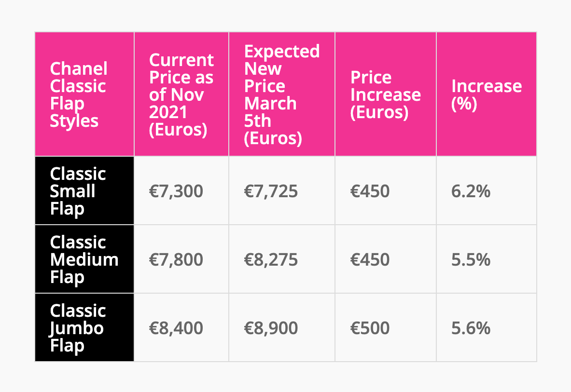Screen dimensions: 571x392
Task: Select the €500 price increase cell
Action: [x=370, y=328]
